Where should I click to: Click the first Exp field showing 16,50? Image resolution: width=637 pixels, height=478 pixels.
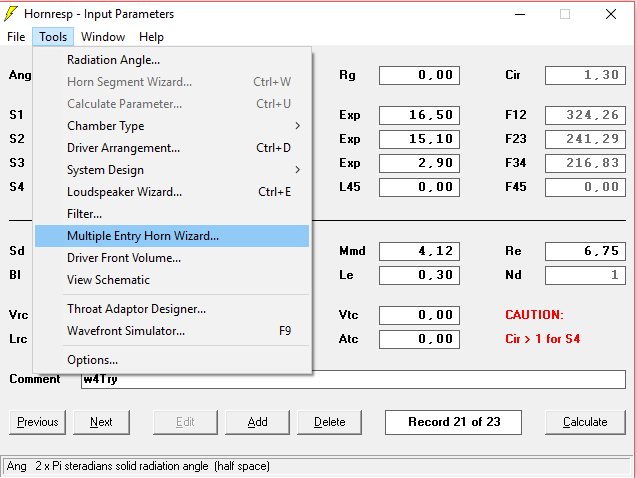coord(419,115)
